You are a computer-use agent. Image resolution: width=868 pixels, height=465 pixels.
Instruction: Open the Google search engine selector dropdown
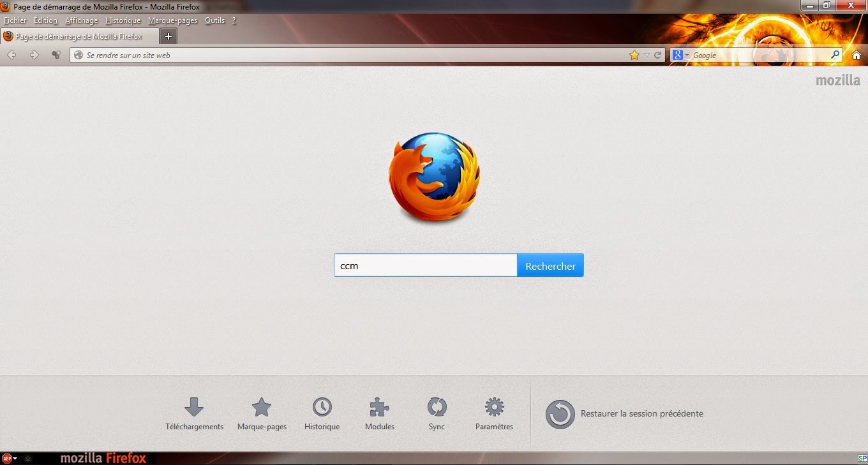(680, 55)
